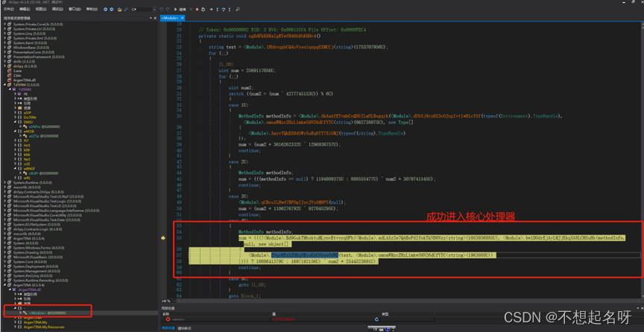Click code line 27 'uint num = 2569117056U'
This screenshot has height=332, width=644.
[x=247, y=71]
